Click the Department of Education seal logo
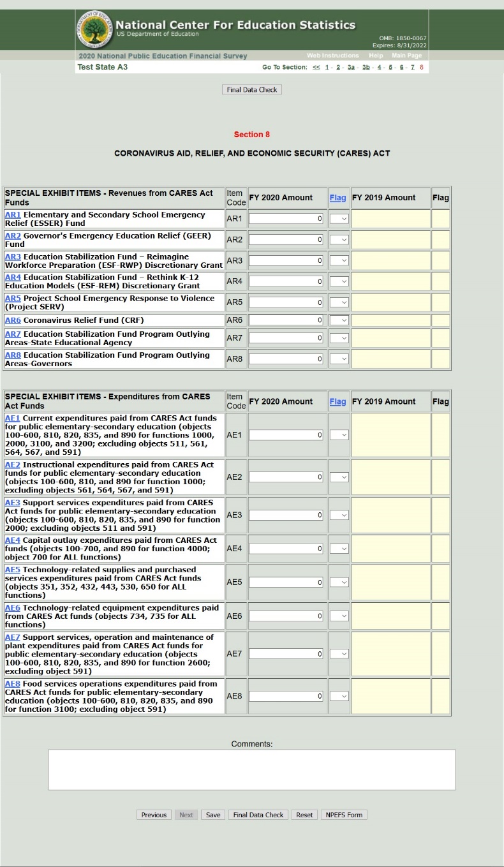Screen dimensions: 504x867 (x=96, y=29)
